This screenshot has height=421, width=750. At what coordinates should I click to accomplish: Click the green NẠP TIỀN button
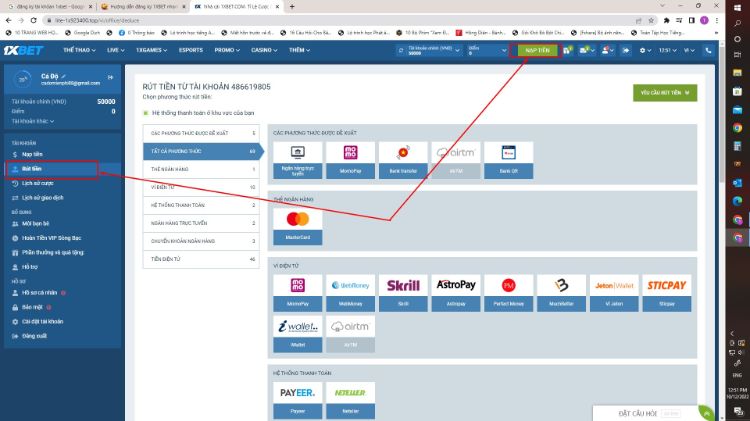click(537, 50)
